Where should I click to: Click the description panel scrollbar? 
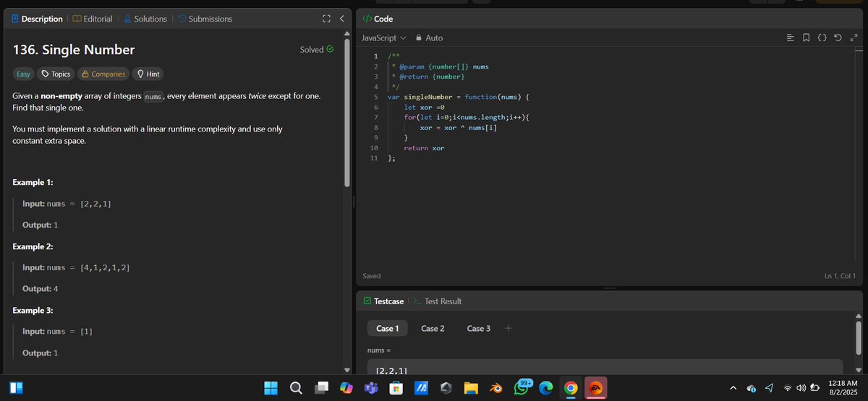coord(347,112)
